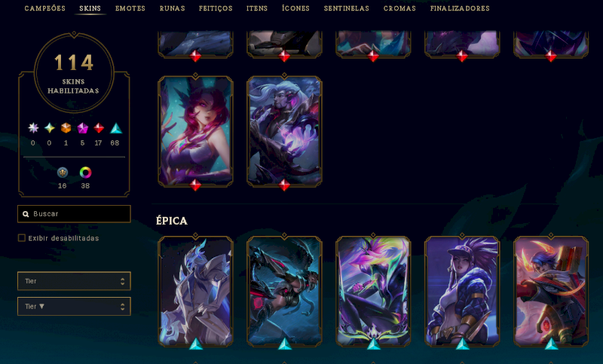Image resolution: width=603 pixels, height=364 pixels.
Task: Select the pink-haired Star Guardian skin card
Action: pos(195,131)
